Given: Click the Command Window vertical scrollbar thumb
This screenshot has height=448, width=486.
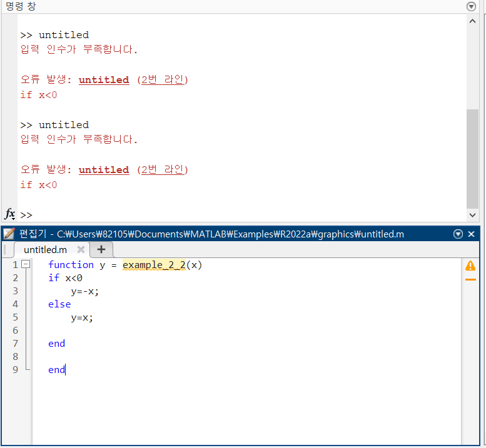Looking at the screenshot, I should pos(472,159).
